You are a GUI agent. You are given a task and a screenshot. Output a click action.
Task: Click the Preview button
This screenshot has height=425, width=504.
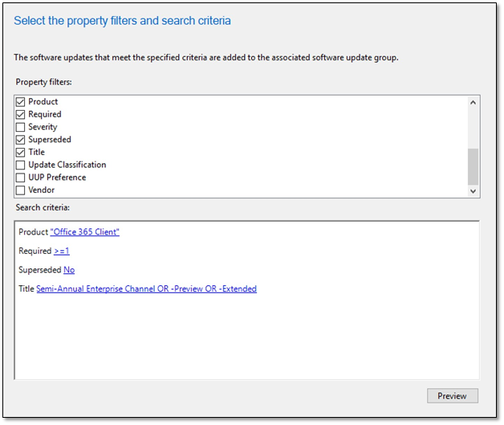pyautogui.click(x=453, y=396)
